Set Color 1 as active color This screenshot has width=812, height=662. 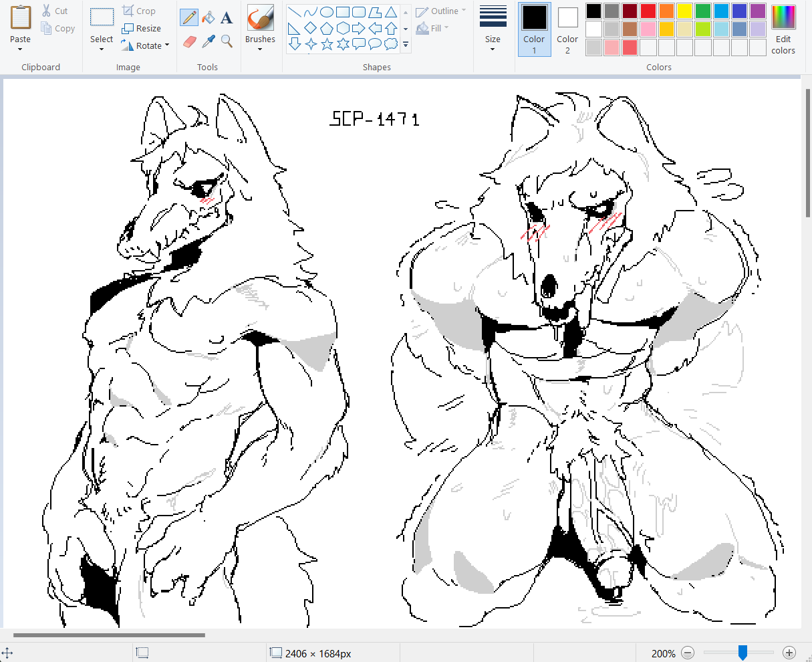click(x=534, y=29)
